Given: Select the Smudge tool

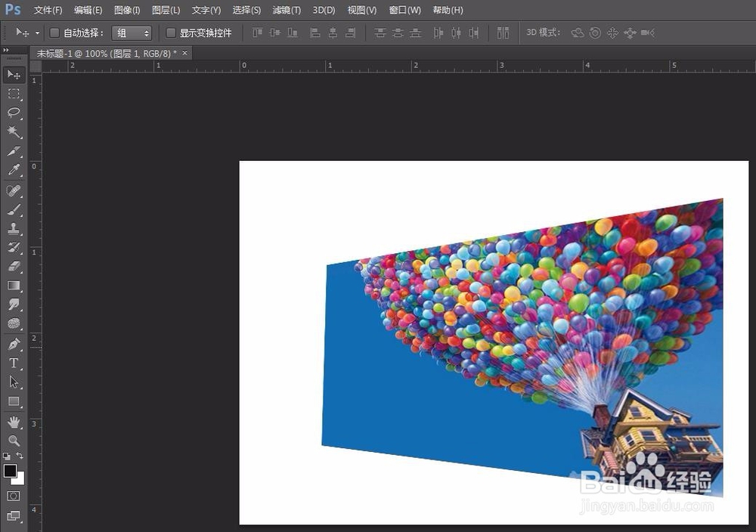Looking at the screenshot, I should pos(14,305).
